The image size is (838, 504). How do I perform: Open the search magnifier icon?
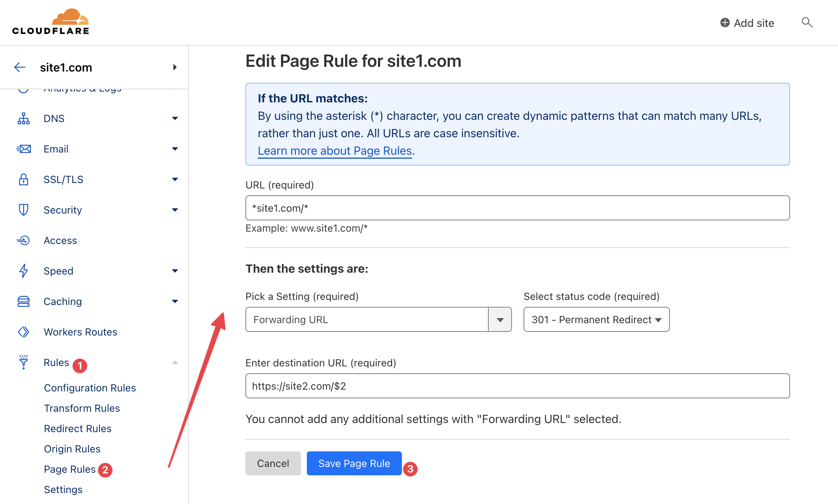(x=807, y=23)
